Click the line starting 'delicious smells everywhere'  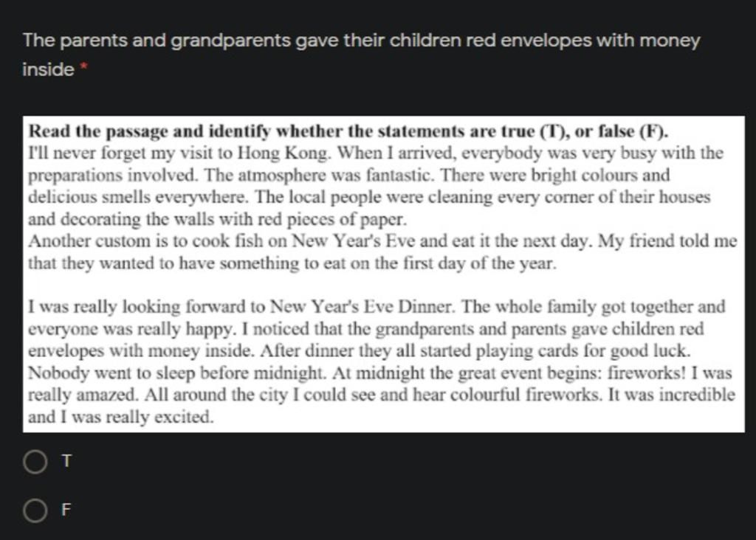click(x=369, y=197)
